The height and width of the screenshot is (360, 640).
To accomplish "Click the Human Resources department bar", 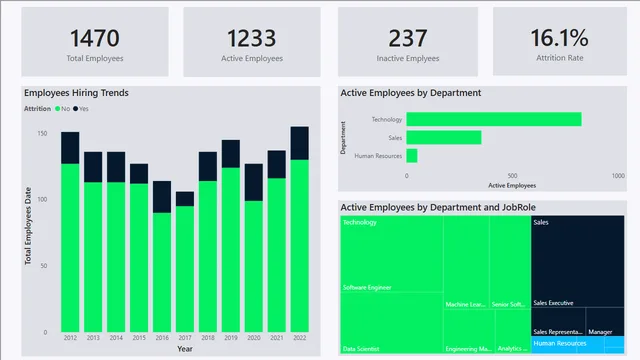I will (412, 156).
